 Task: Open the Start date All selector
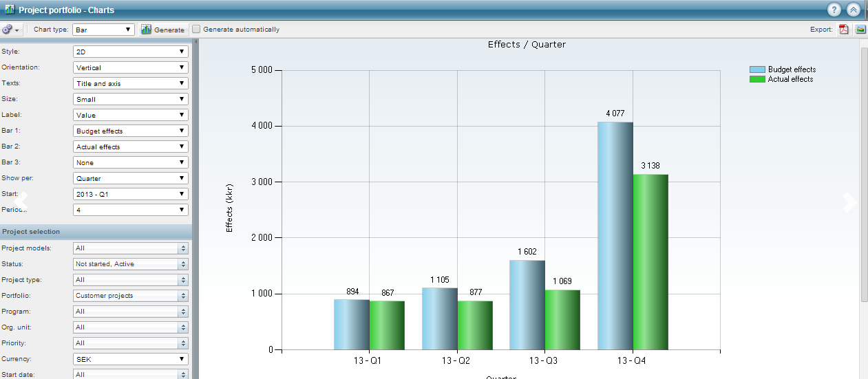pyautogui.click(x=131, y=375)
